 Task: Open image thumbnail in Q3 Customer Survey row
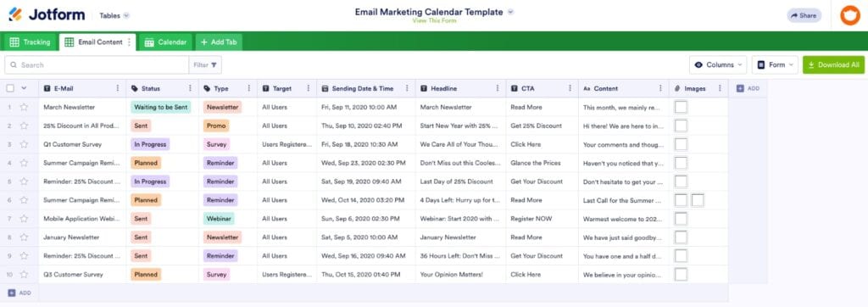coord(681,274)
